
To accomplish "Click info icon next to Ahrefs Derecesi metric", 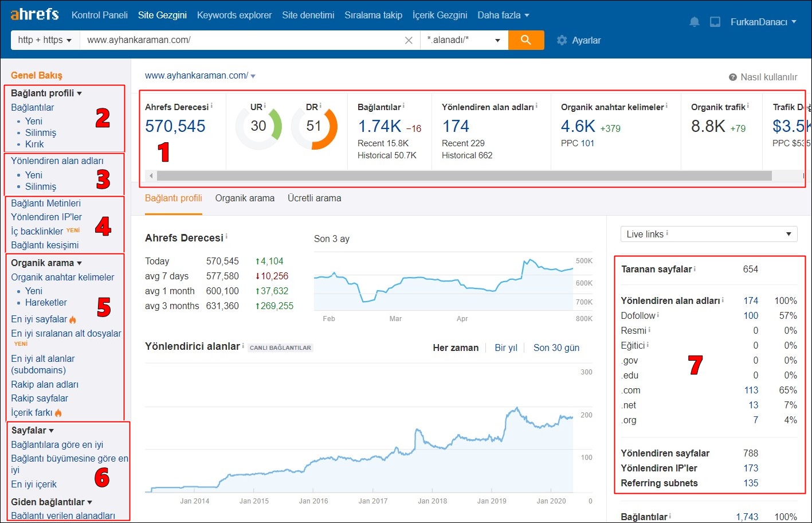I will click(211, 106).
